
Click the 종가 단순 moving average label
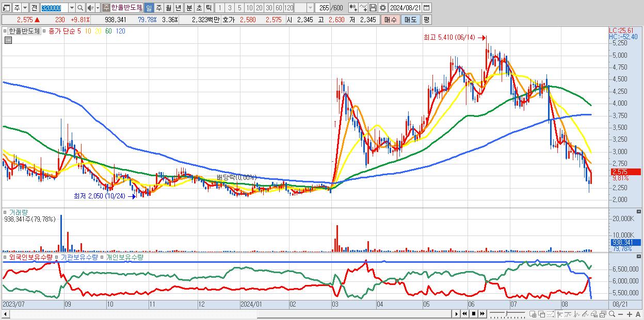(x=62, y=31)
